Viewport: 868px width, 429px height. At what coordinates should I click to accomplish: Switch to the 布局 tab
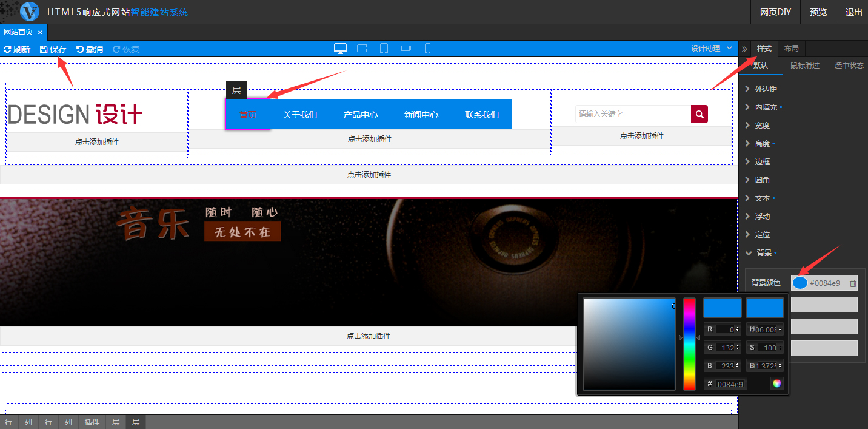point(791,49)
